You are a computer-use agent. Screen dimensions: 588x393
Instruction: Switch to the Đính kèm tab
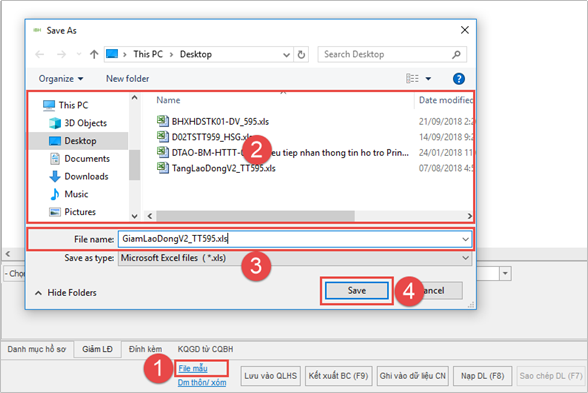pos(146,349)
